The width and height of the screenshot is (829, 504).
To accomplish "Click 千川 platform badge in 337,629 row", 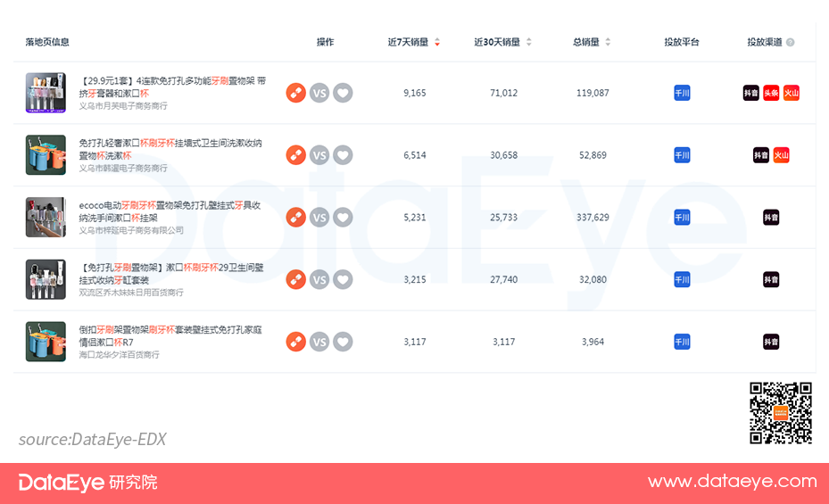I will (682, 217).
